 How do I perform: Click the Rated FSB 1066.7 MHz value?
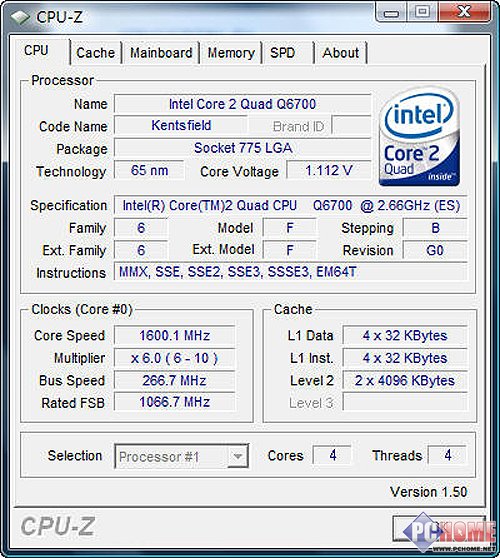[x=174, y=402]
